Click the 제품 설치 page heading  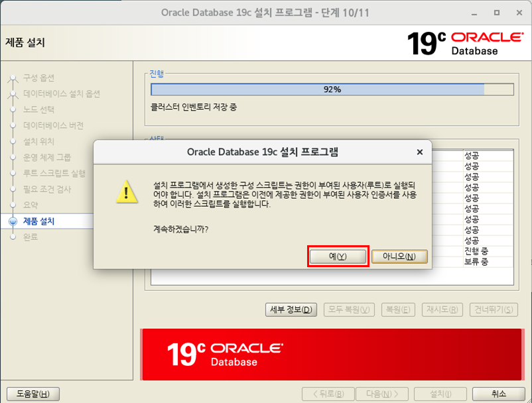pyautogui.click(x=25, y=42)
